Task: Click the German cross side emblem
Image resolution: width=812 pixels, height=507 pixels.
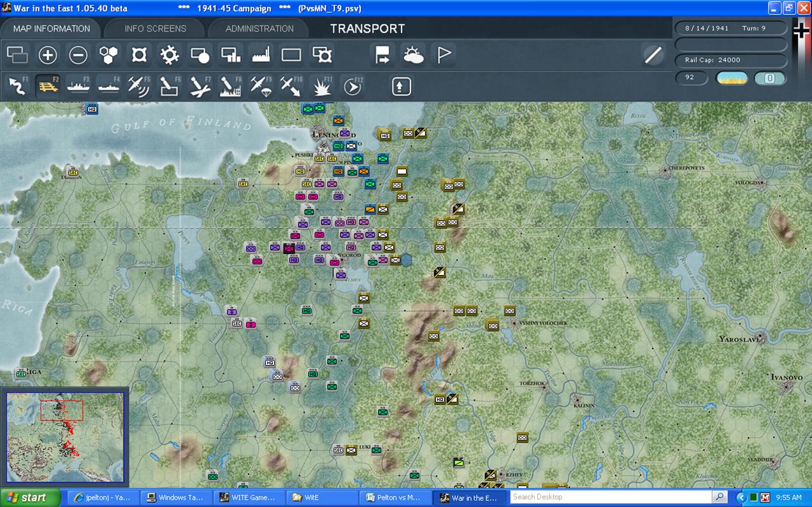Action: tap(801, 31)
